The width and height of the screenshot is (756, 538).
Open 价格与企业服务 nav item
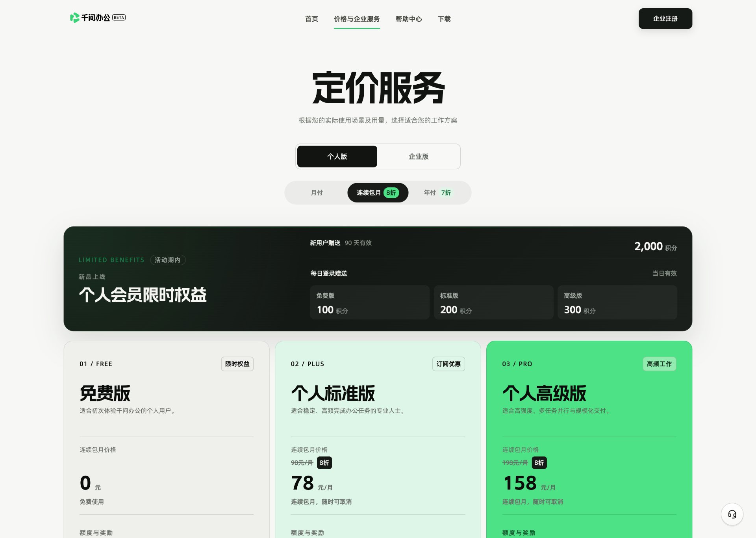(x=357, y=19)
